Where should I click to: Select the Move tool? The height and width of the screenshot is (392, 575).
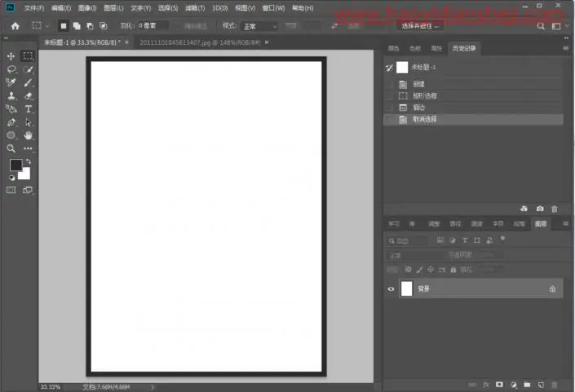[11, 55]
